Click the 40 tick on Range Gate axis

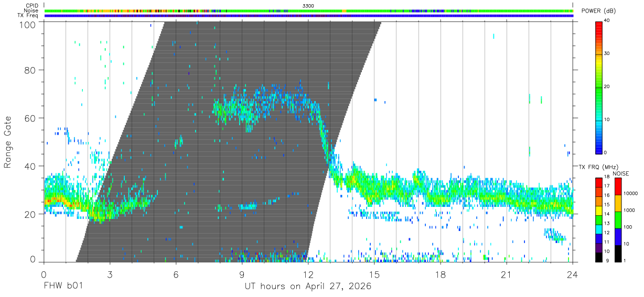click(x=30, y=166)
